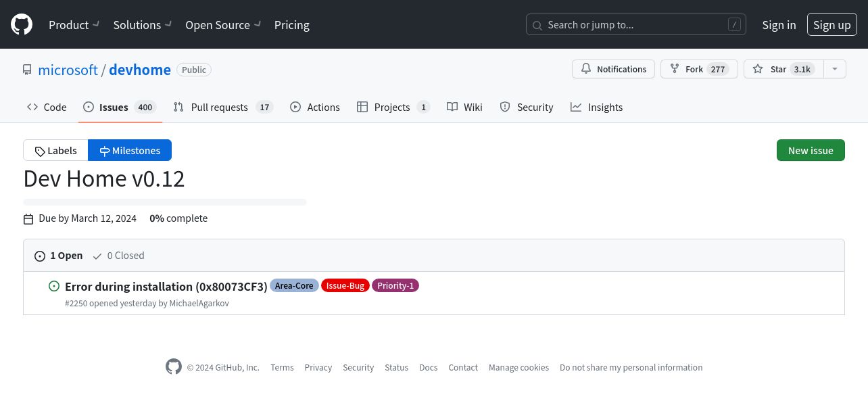Open the Labels view
Viewport: 868px width, 403px height.
pos(56,150)
